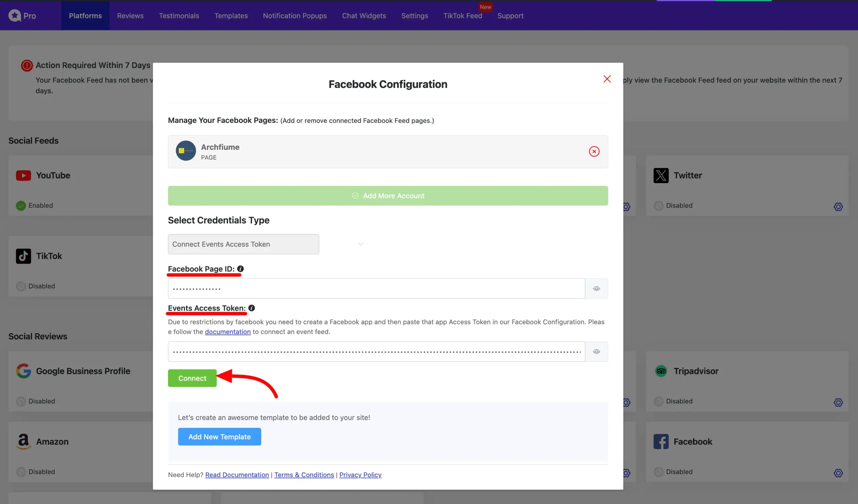
Task: Show info for Facebook Page ID
Action: point(240,268)
